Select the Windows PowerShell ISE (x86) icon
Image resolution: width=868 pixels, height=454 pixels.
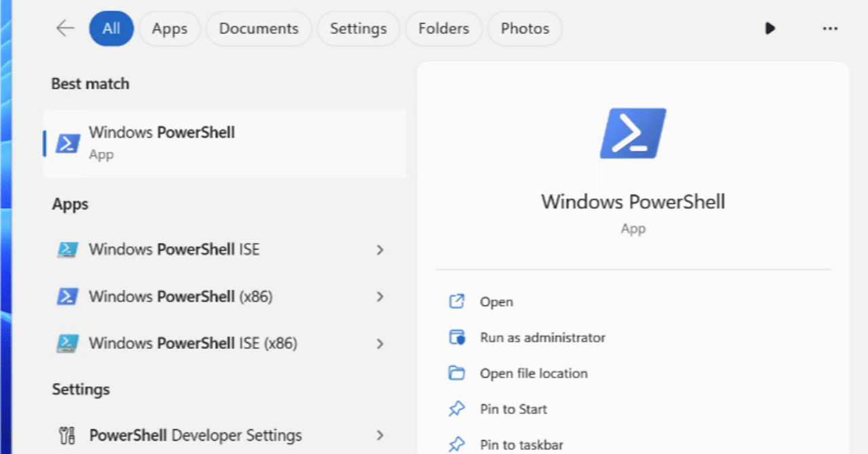[66, 344]
